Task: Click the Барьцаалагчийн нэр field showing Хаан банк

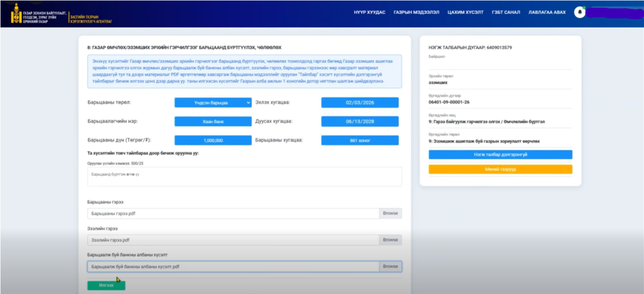Action: click(213, 121)
